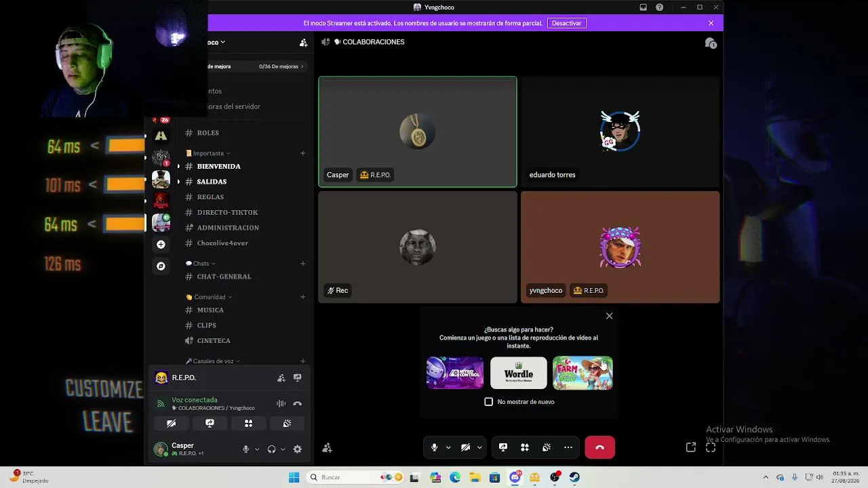Check the 'No mostrar de nuevo' box
This screenshot has height=488, width=868.
pos(489,402)
